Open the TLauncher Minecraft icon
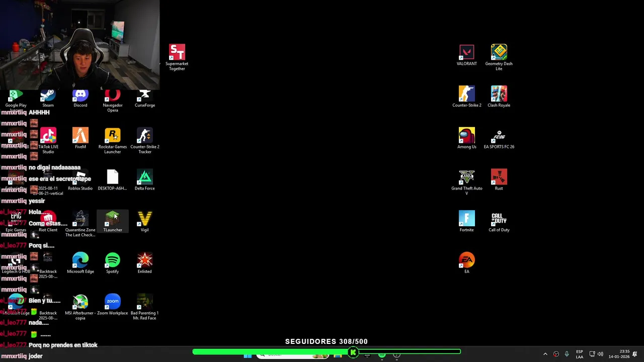Image resolution: width=644 pixels, height=362 pixels. coord(112,221)
